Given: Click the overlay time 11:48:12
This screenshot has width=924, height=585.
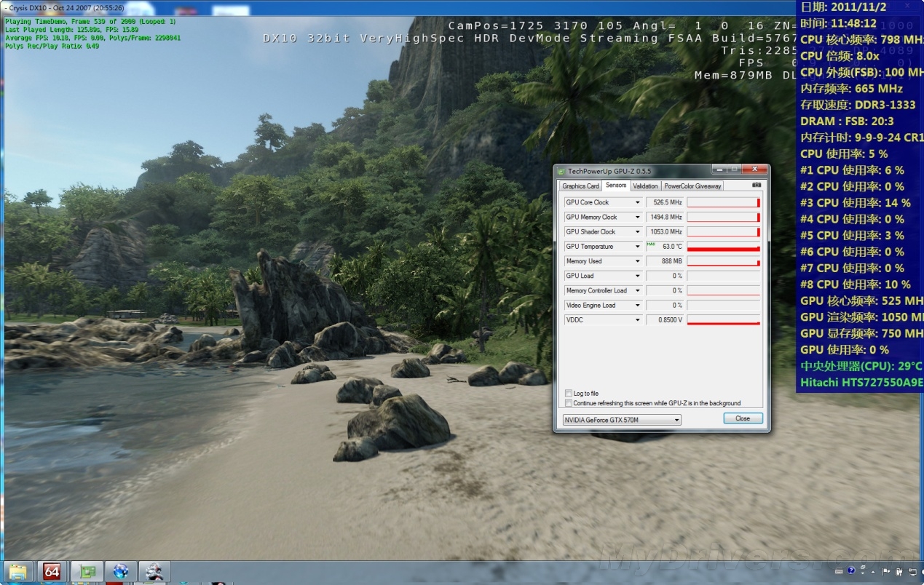Looking at the screenshot, I should coord(838,23).
